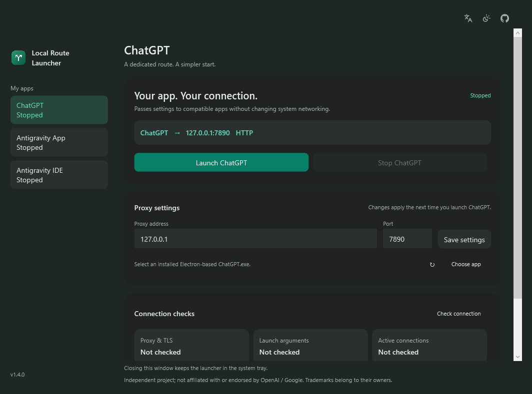
Task: Click into the Port field
Action: (407, 239)
